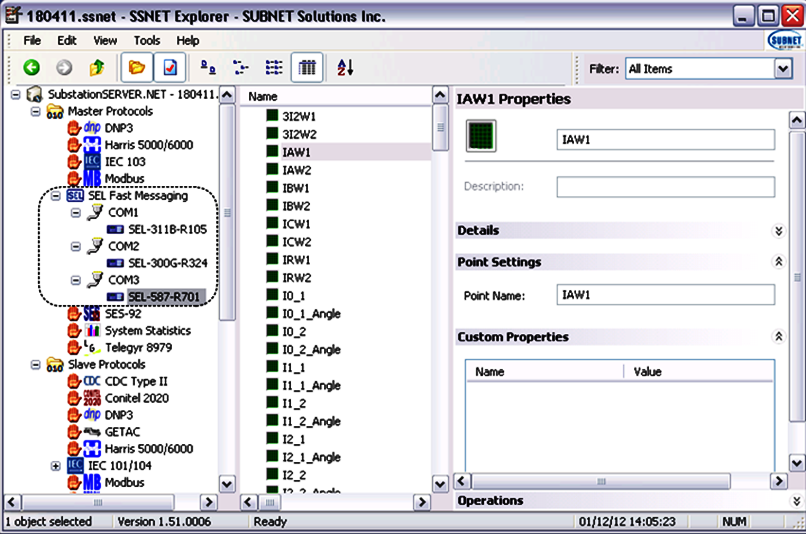Expand the Operations section chevron
This screenshot has width=806, height=534.
click(796, 501)
